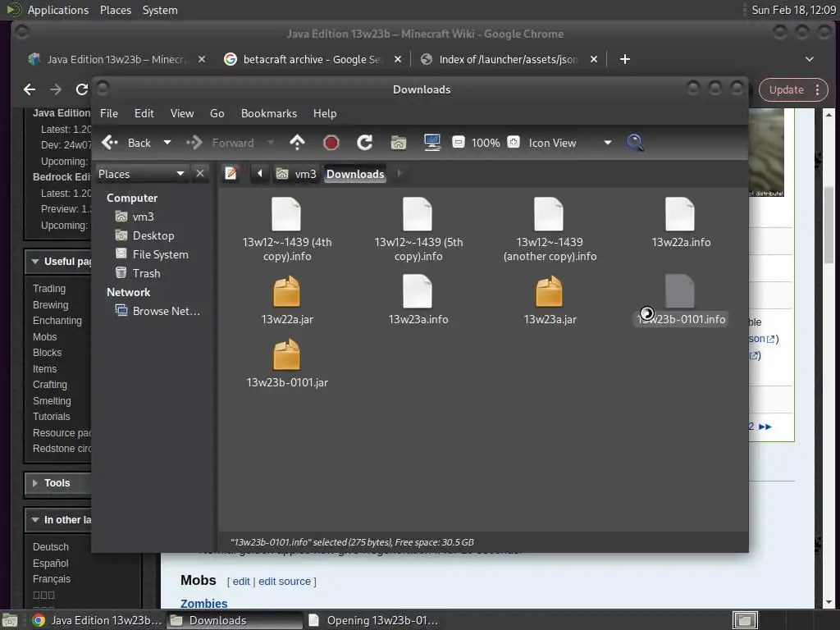Reload page in Chrome
Screen dimensions: 840x630
[81, 89]
